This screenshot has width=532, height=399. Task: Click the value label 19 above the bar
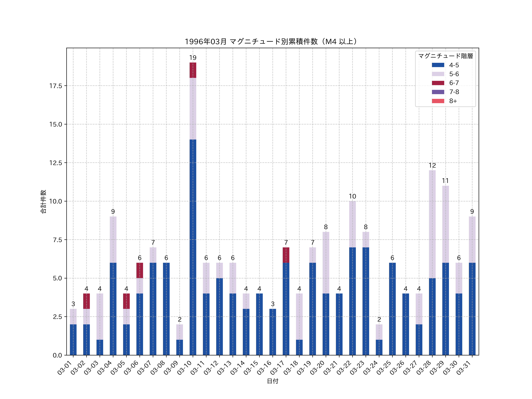click(193, 58)
